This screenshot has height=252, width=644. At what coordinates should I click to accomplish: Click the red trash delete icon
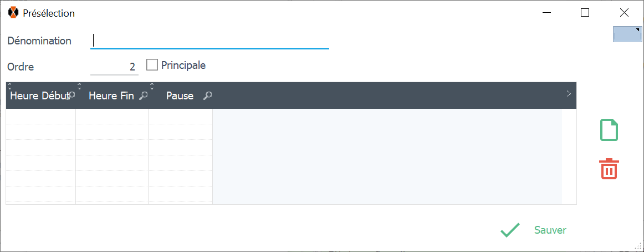click(x=609, y=169)
